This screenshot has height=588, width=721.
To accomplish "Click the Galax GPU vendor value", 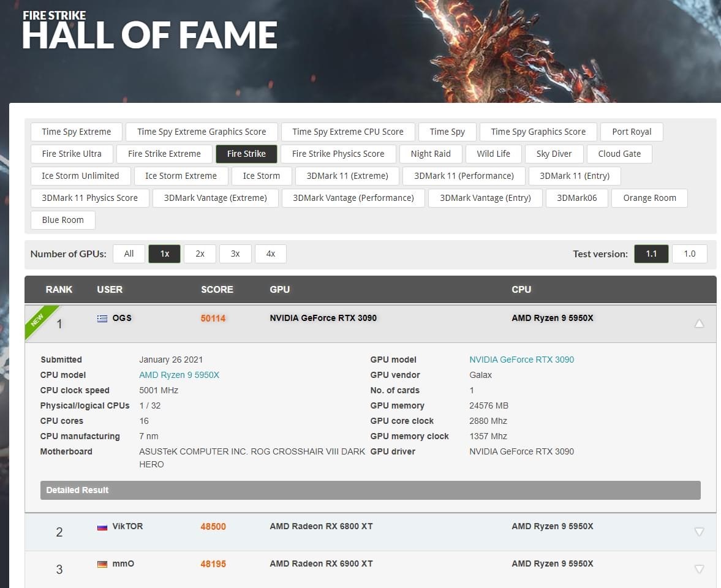I will click(x=480, y=375).
